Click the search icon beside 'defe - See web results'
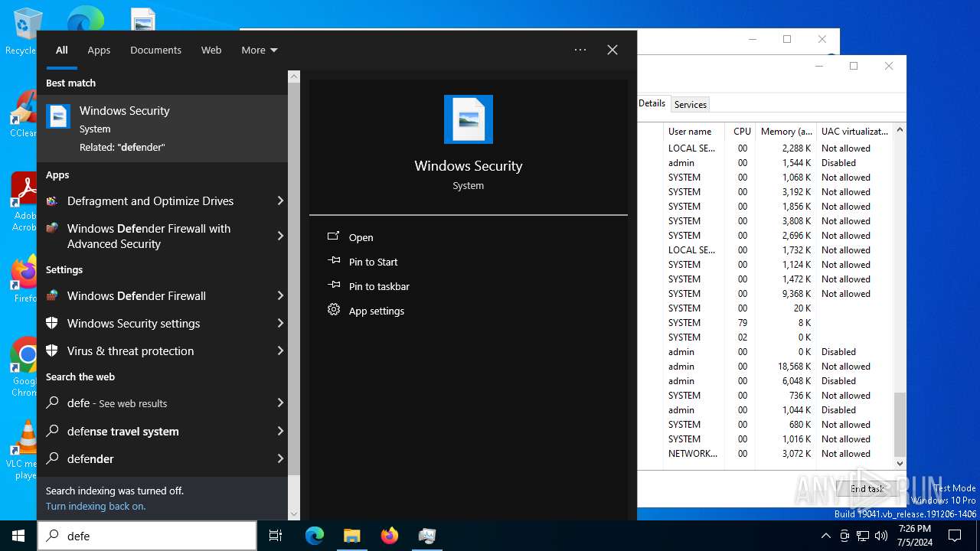This screenshot has height=551, width=980. (52, 403)
